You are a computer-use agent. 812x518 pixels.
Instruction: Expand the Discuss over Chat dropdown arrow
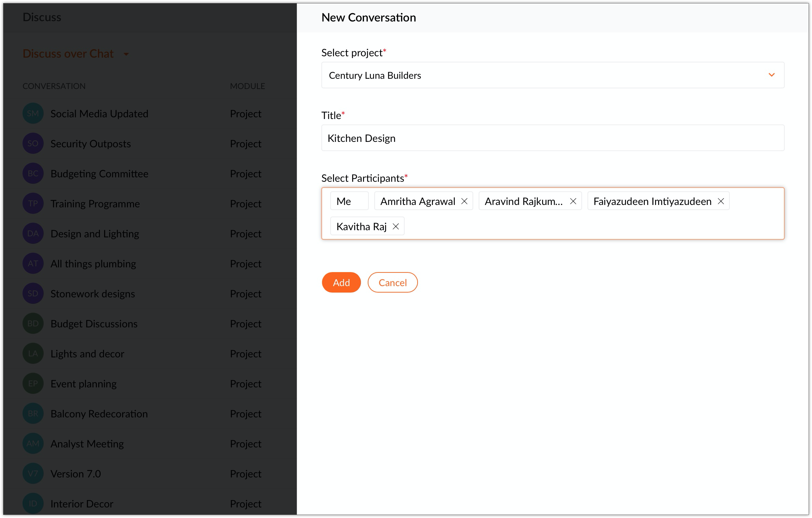[126, 54]
